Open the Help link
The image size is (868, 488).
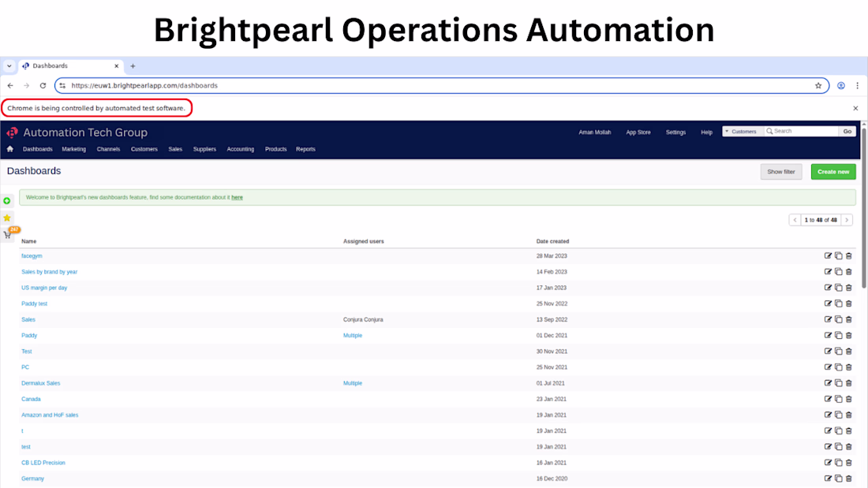[x=706, y=132]
